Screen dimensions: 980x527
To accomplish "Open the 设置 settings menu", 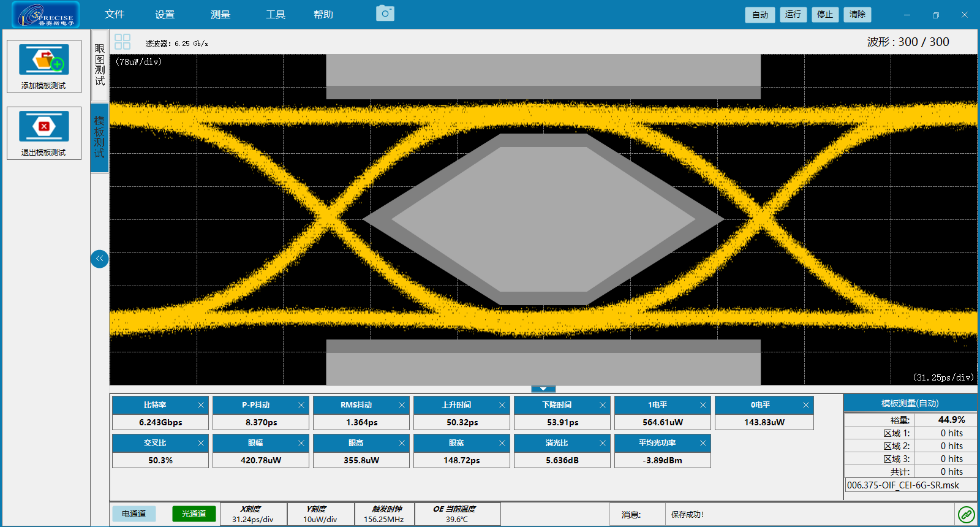I will pyautogui.click(x=165, y=15).
